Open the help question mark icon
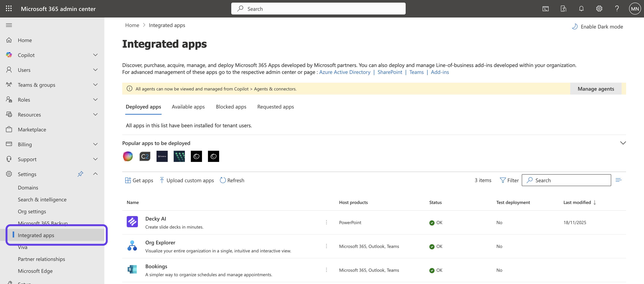 [x=617, y=9]
